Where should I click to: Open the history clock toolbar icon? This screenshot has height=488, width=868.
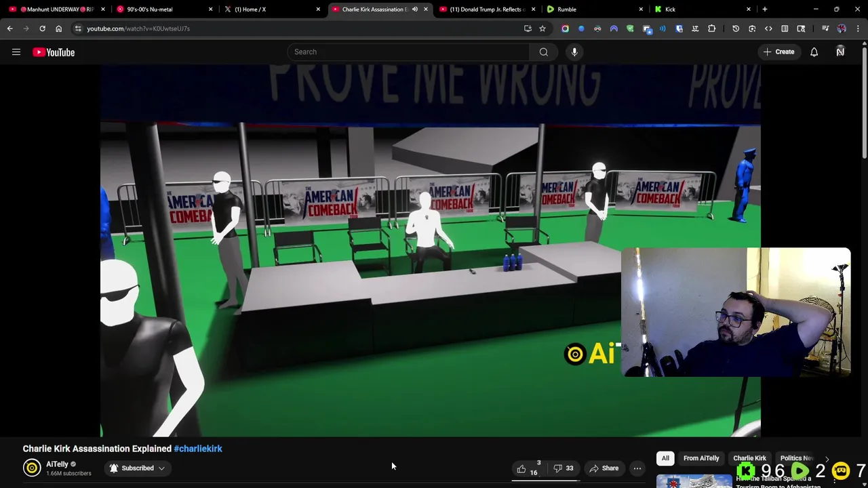pos(736,28)
